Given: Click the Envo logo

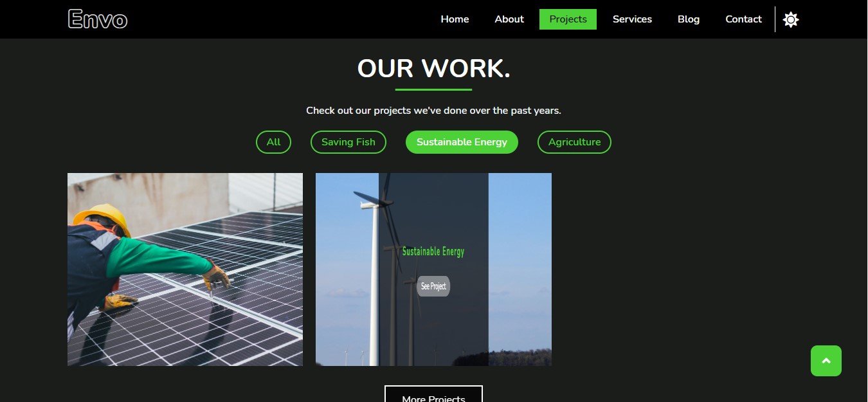Looking at the screenshot, I should (98, 19).
